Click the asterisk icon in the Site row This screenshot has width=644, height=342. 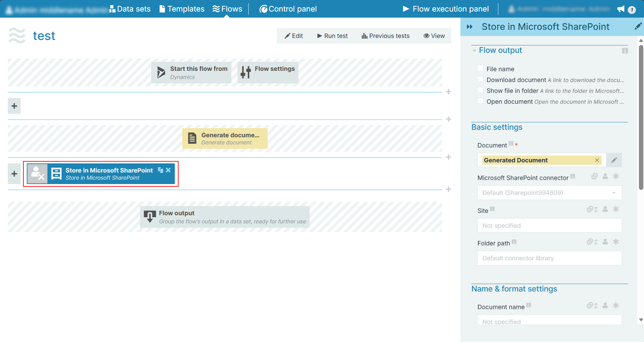click(x=616, y=209)
